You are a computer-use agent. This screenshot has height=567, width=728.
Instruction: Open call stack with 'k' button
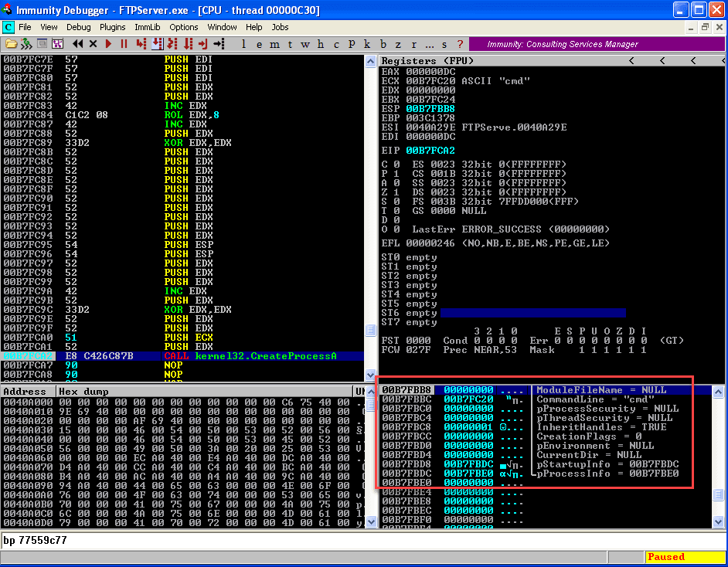367,44
